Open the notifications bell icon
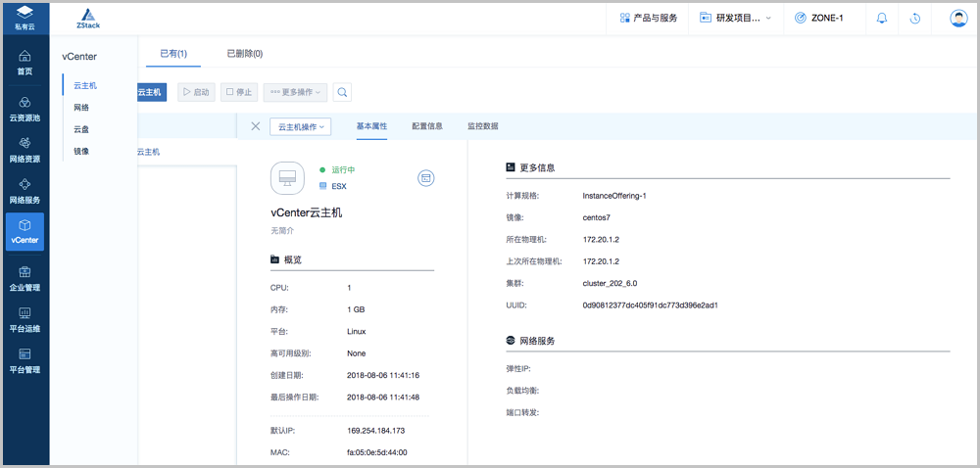The image size is (980, 468). coord(882,18)
